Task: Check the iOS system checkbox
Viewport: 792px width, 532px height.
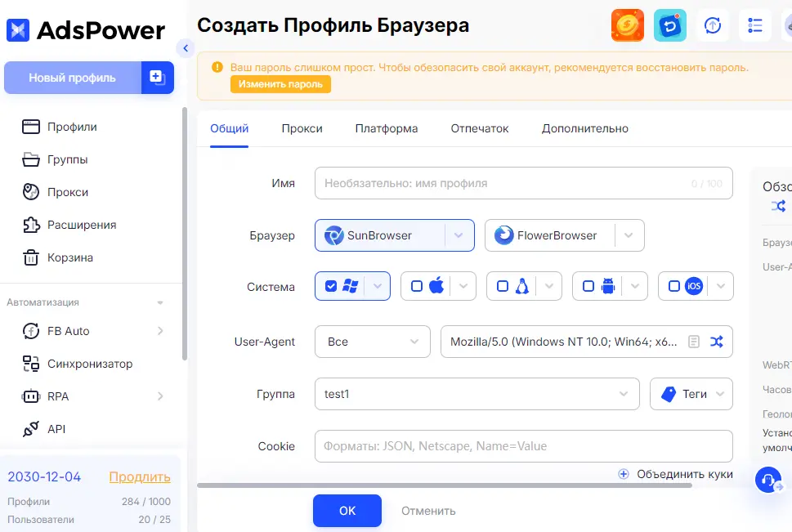Action: point(674,287)
